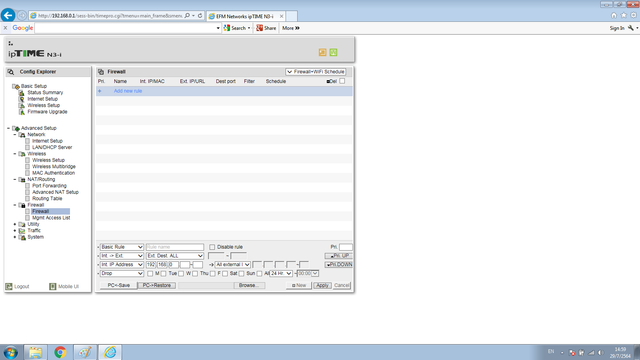Click the Logout icon

[x=9, y=287]
